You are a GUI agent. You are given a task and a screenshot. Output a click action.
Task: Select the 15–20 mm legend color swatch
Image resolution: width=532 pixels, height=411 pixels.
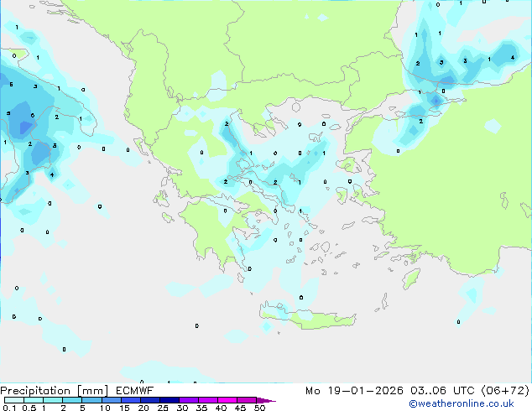[x=131, y=400]
